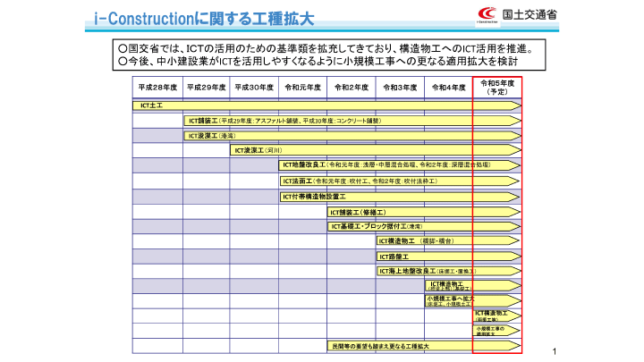Click the 'ICT構造物工 (橋脚・橋台)' bar label
Screen dimensions: 644x362
[x=417, y=241]
